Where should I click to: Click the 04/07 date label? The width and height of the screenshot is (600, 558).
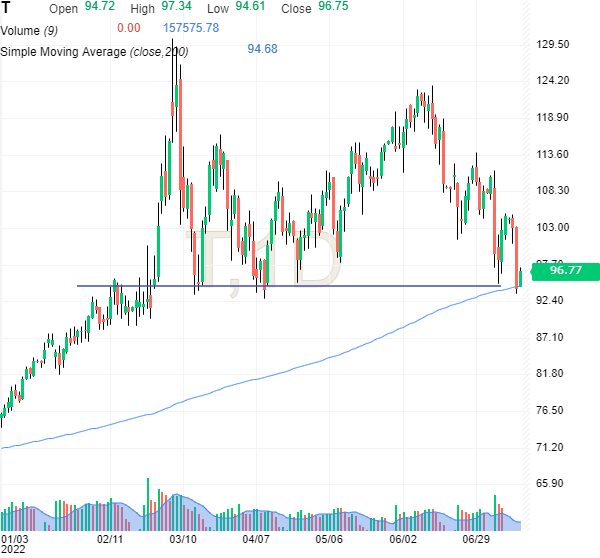[257, 539]
